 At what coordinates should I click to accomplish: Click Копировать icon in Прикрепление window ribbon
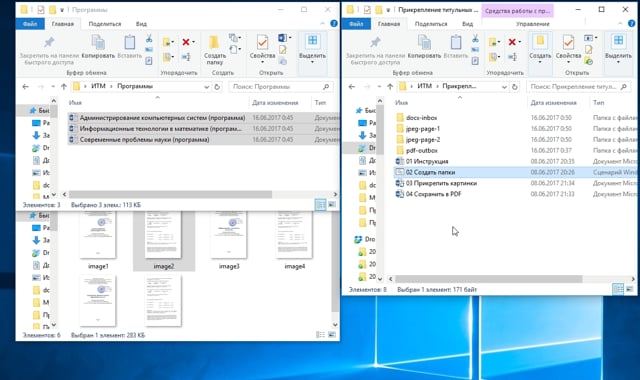(424, 42)
